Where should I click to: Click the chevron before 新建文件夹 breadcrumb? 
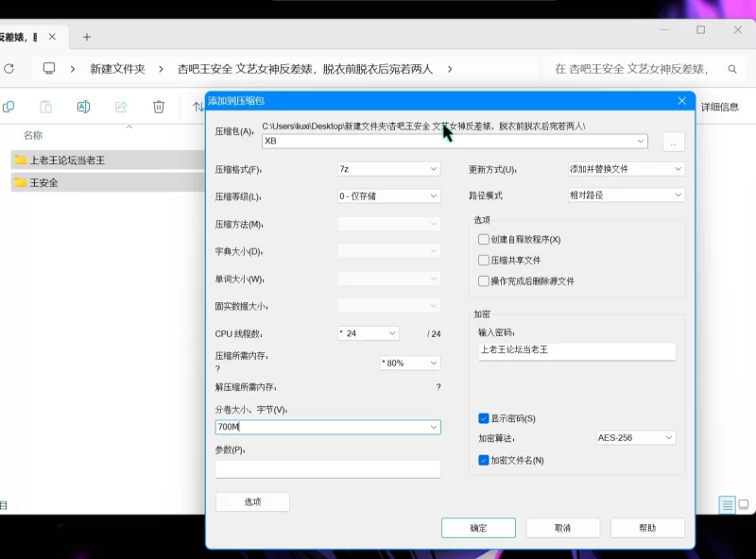pyautogui.click(x=73, y=69)
